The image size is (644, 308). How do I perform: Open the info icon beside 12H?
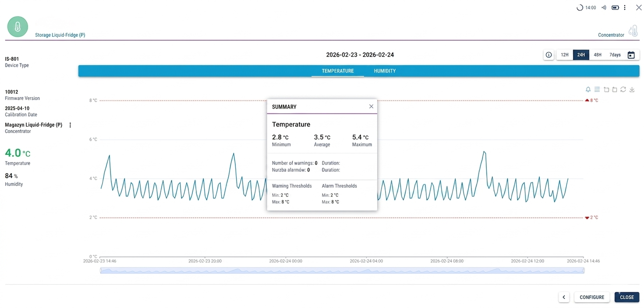(548, 55)
